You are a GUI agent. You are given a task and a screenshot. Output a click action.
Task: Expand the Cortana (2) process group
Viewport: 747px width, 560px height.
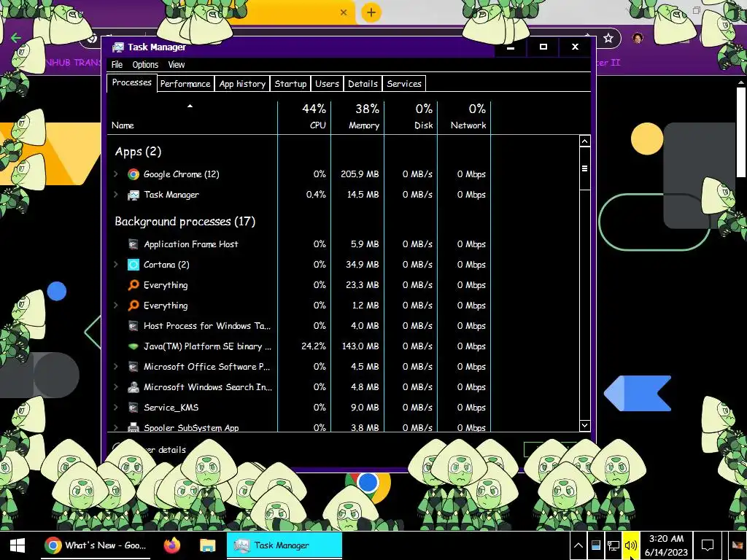[x=116, y=265]
